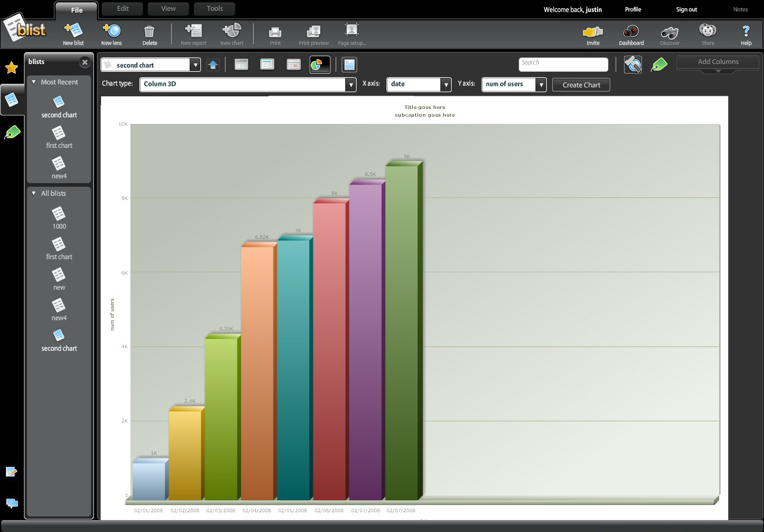Open new4 under All blists
The image size is (764, 532).
tap(59, 311)
